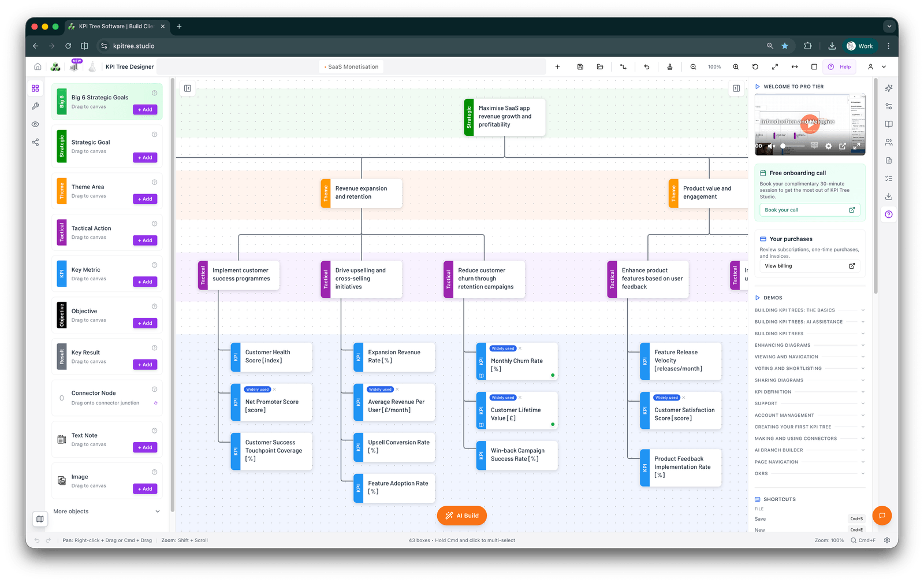Expand KPI Definition demo section
The width and height of the screenshot is (924, 582).
[x=809, y=392]
